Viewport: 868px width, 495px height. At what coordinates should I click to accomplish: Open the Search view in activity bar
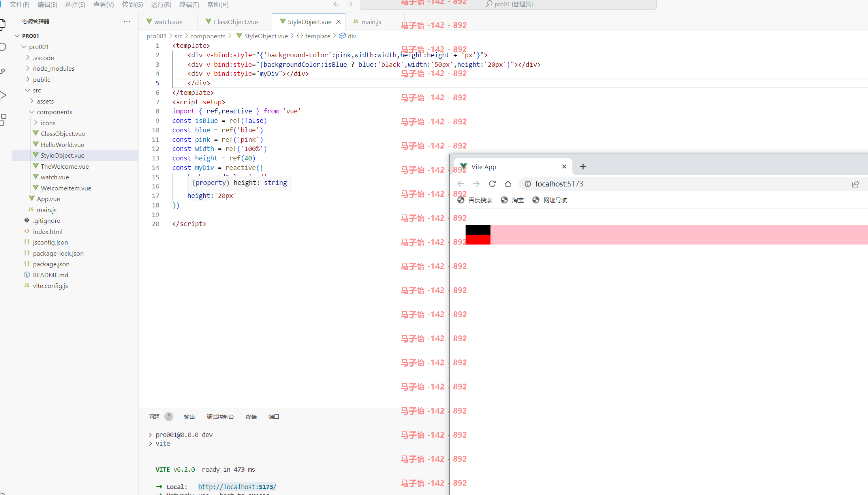[2, 47]
